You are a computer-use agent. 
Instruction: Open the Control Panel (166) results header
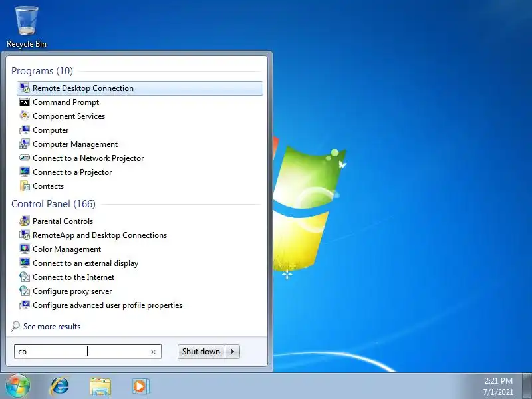[x=53, y=204]
